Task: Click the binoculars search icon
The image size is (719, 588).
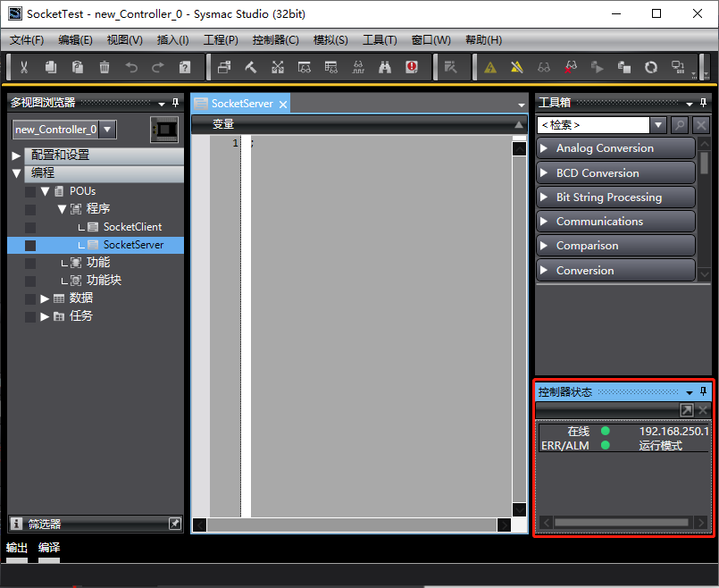Action: pyautogui.click(x=385, y=67)
